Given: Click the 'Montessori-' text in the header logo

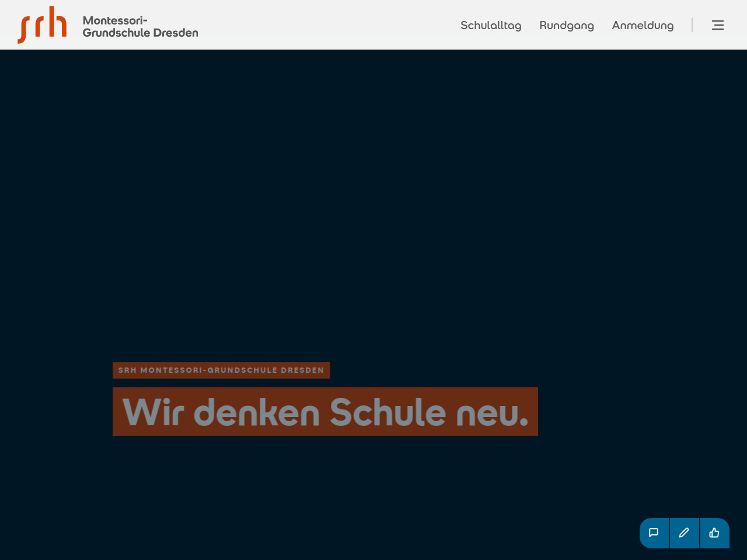Looking at the screenshot, I should tap(115, 20).
